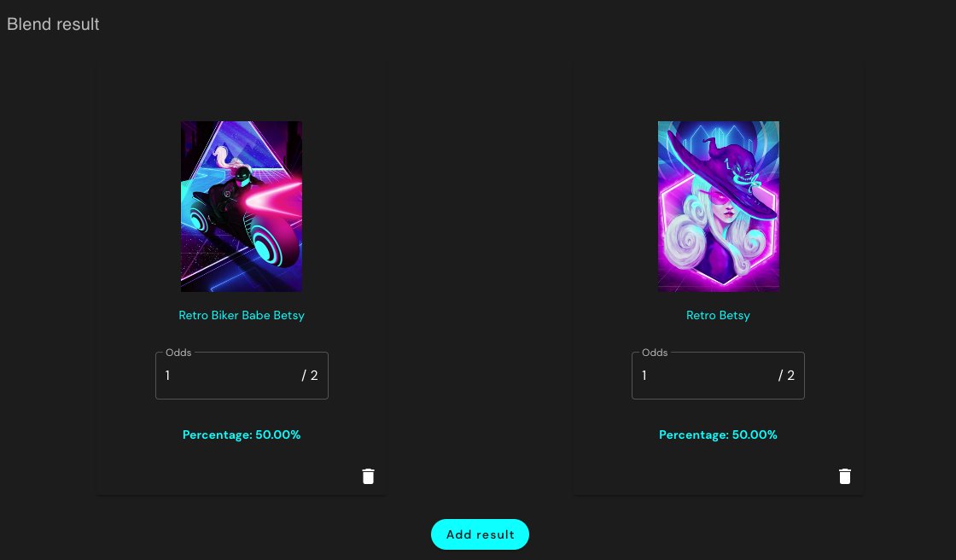Delete the Retro Biker Babe Betsy result
Screen dimensions: 956x560
(368, 476)
